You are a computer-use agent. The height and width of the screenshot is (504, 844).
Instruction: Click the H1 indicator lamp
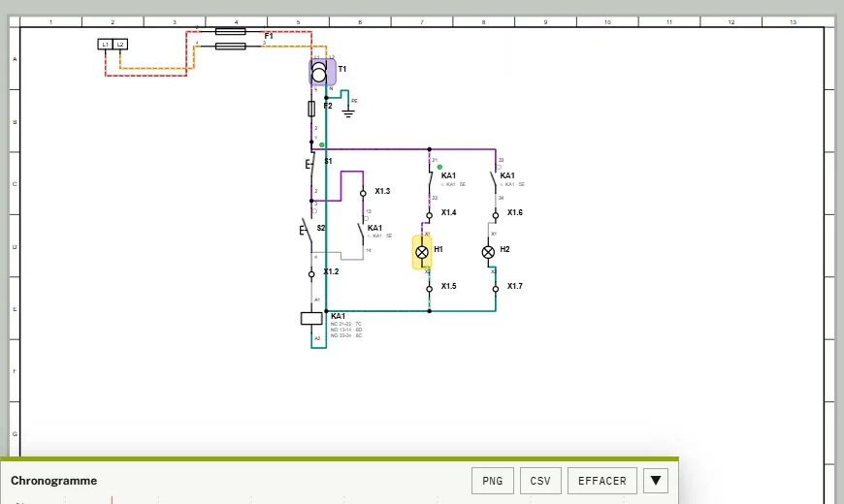422,252
